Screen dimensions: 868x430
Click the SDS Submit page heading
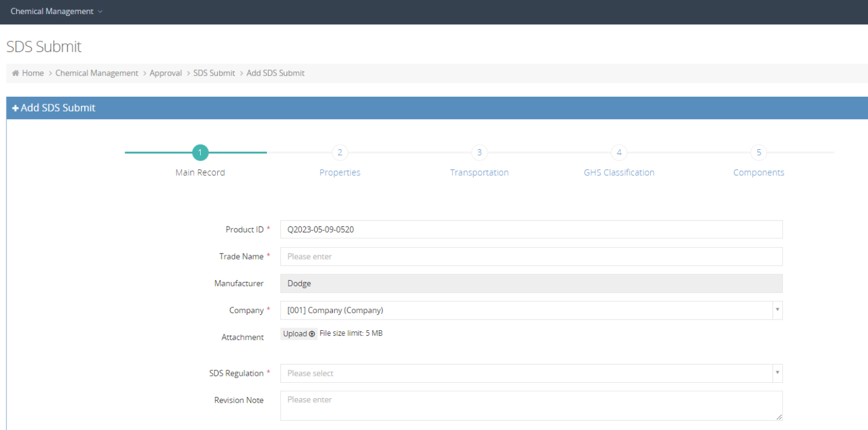coord(44,47)
